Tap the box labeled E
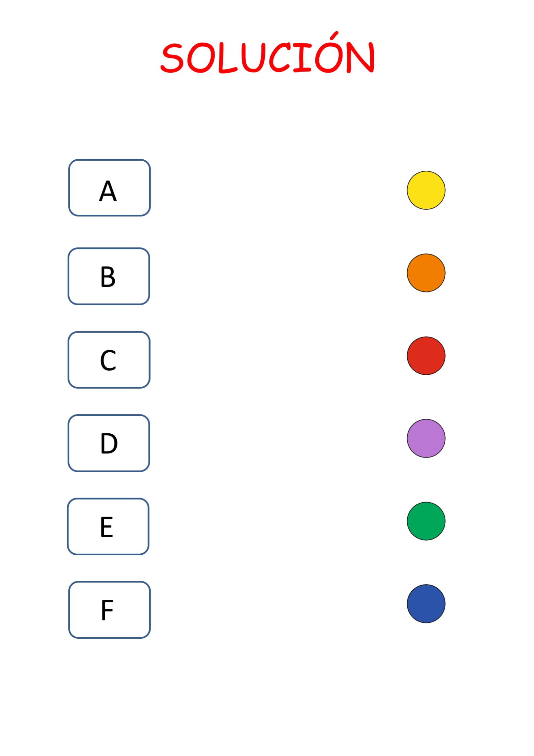This screenshot has height=756, width=534. [x=108, y=526]
